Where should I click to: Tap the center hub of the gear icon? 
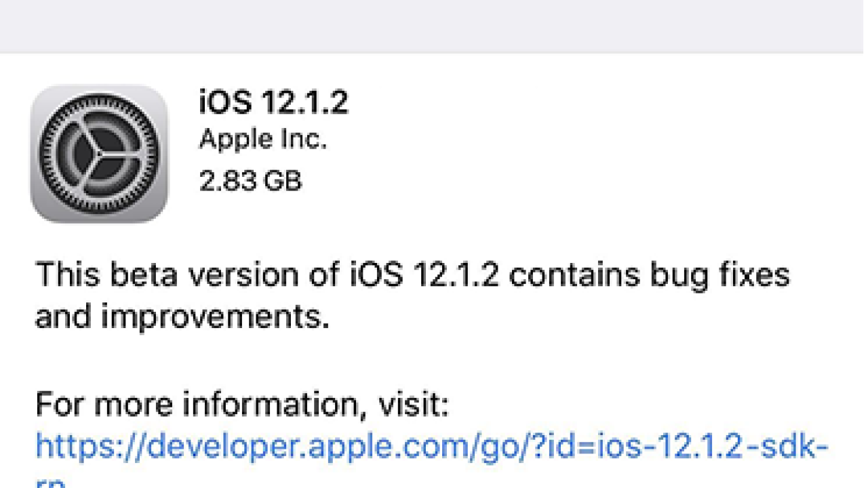(x=99, y=154)
